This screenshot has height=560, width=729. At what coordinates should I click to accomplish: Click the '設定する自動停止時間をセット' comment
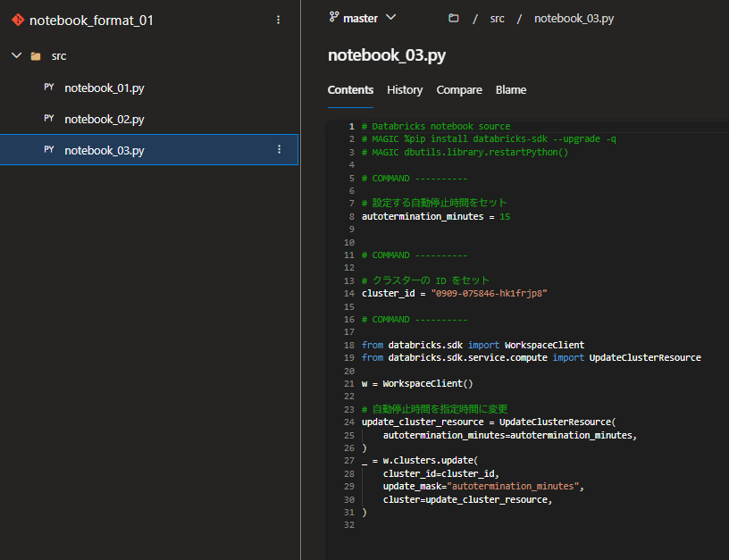[434, 203]
